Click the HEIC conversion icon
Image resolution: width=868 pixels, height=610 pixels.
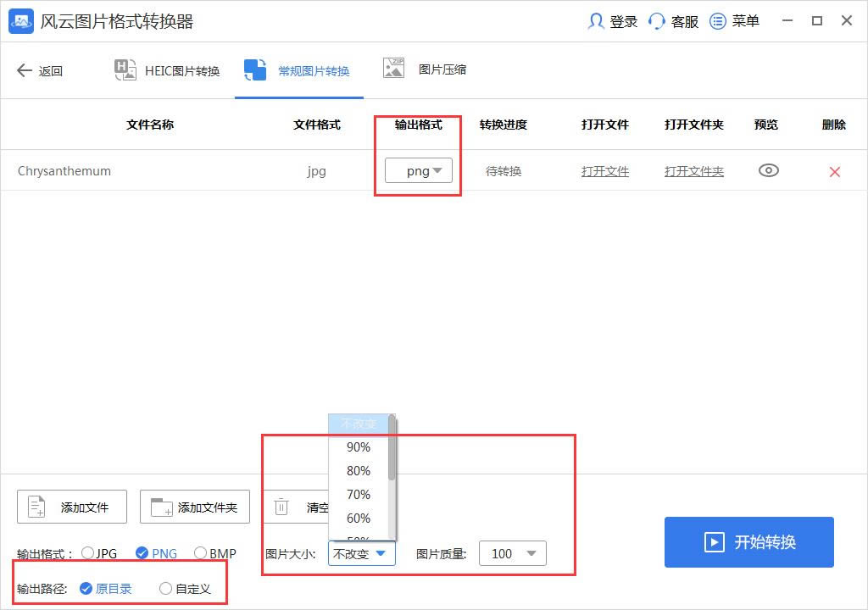click(125, 69)
